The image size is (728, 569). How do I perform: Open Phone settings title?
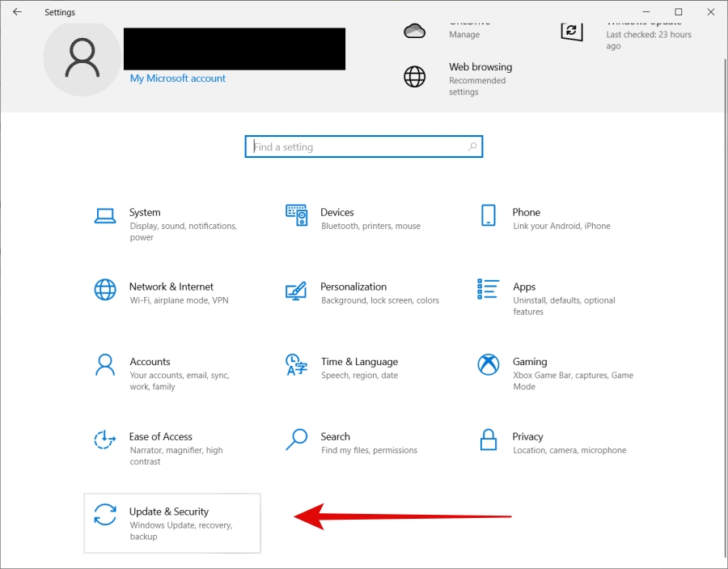click(526, 212)
